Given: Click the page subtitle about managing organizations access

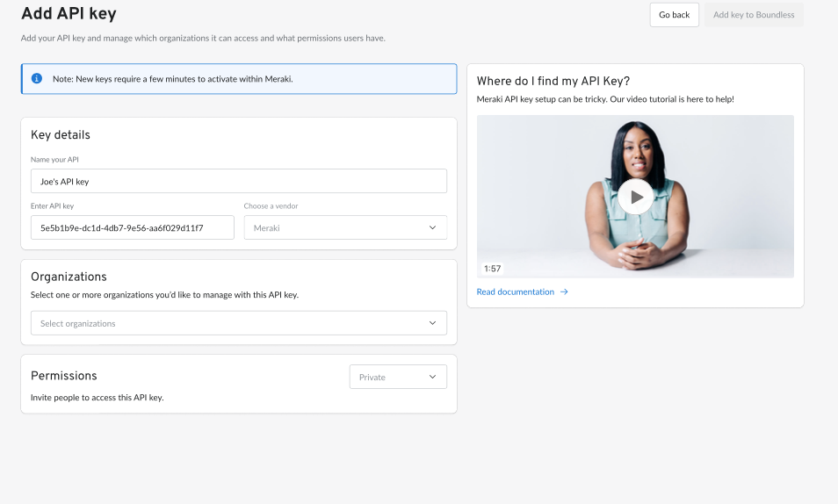Looking at the screenshot, I should 203,39.
